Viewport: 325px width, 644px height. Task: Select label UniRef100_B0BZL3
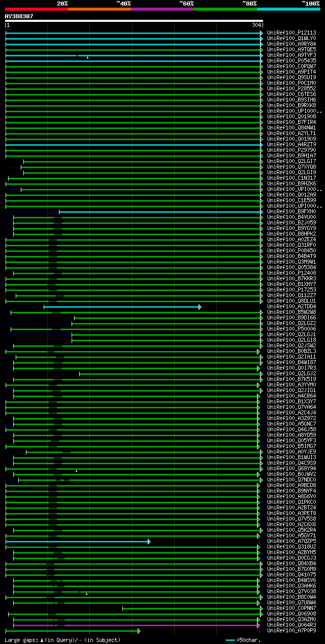click(291, 351)
